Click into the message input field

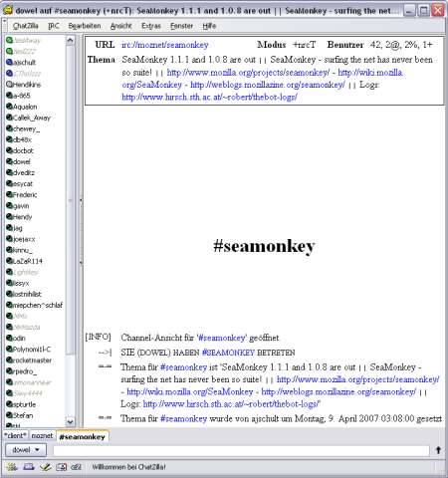(241, 450)
